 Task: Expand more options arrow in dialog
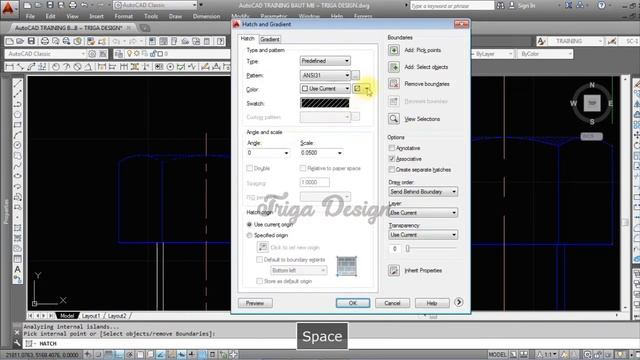click(458, 302)
